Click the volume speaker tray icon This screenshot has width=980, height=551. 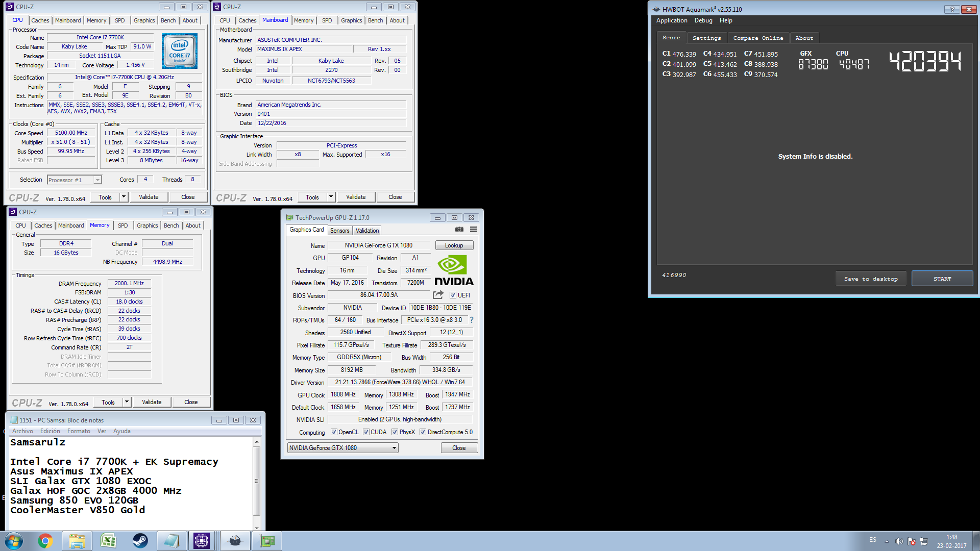(899, 541)
